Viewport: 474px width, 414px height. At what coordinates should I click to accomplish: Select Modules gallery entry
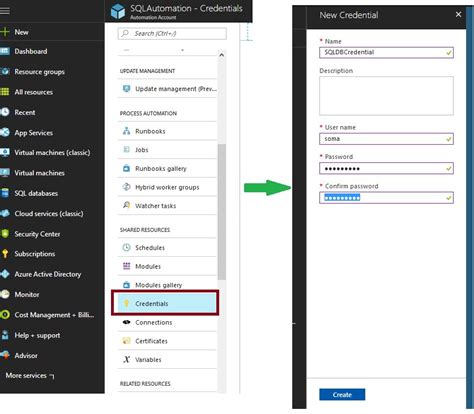tap(167, 285)
